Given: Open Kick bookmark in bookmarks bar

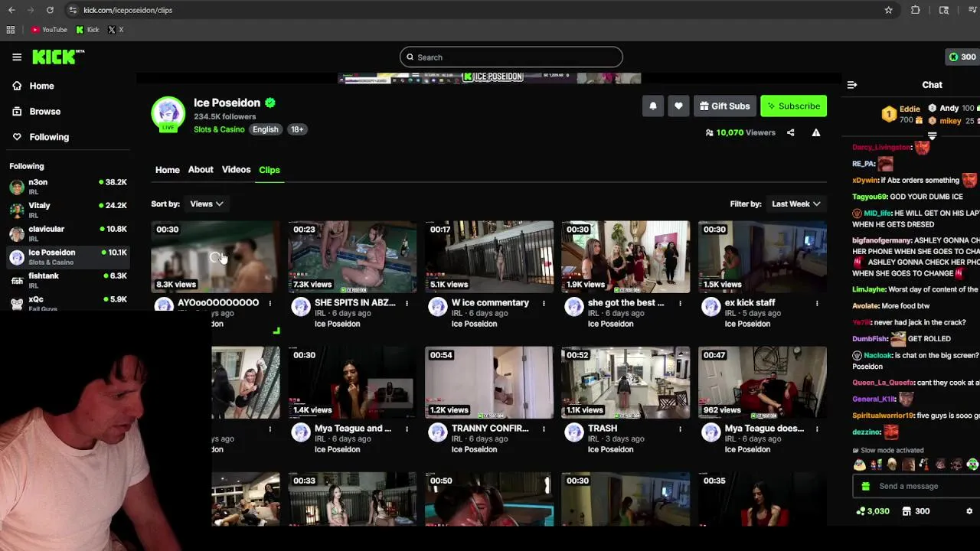Looking at the screenshot, I should pyautogui.click(x=87, y=30).
